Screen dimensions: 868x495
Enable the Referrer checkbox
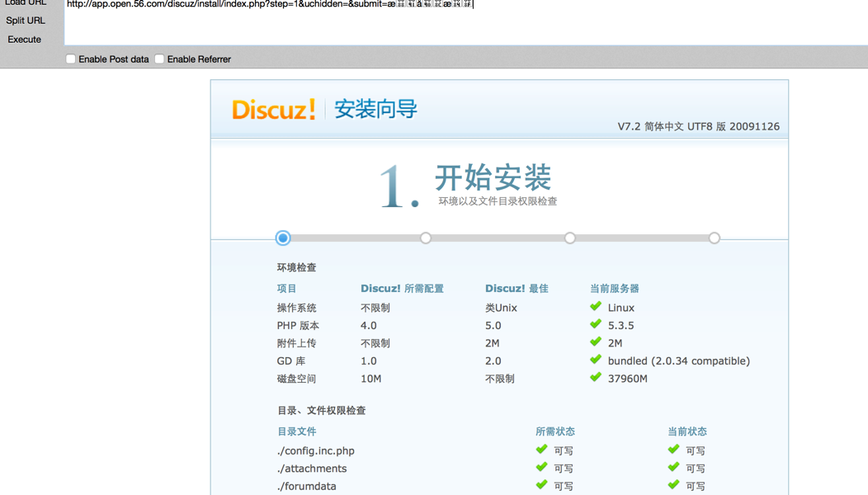click(x=159, y=59)
